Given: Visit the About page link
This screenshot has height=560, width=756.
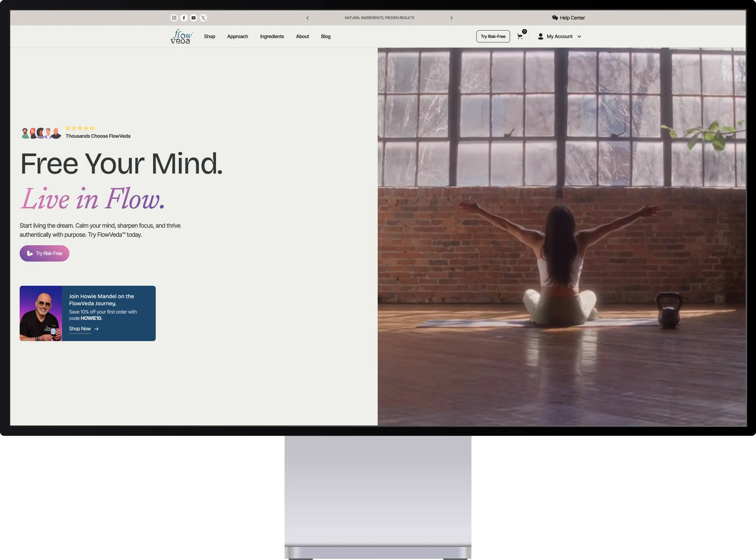Looking at the screenshot, I should coord(302,37).
